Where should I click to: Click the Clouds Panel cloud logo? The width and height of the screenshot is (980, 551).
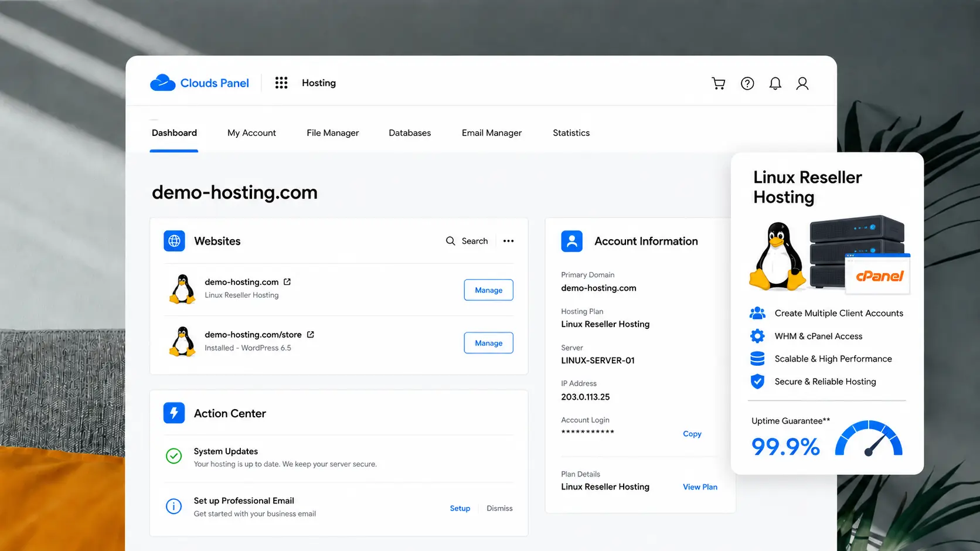162,83
